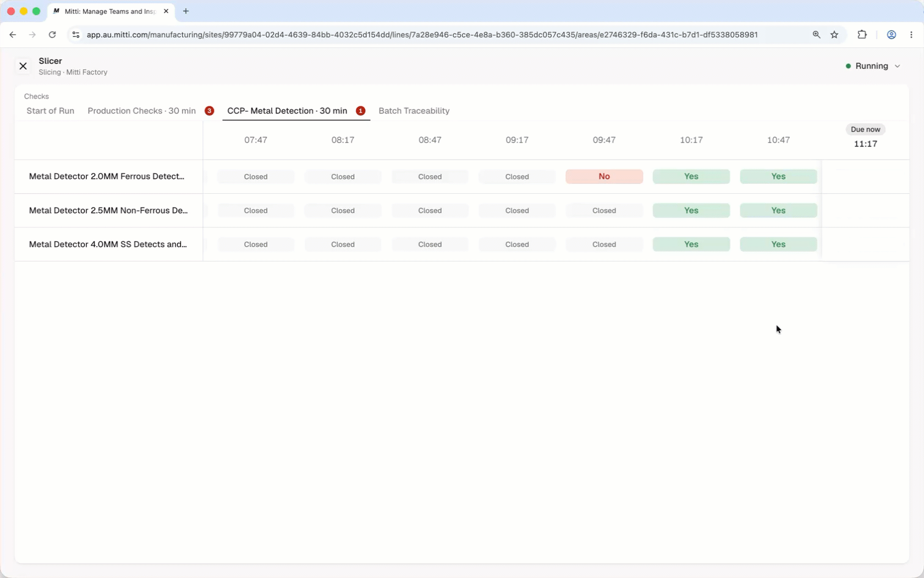The image size is (924, 578).
Task: Click the browser forward arrow
Action: coord(32,35)
